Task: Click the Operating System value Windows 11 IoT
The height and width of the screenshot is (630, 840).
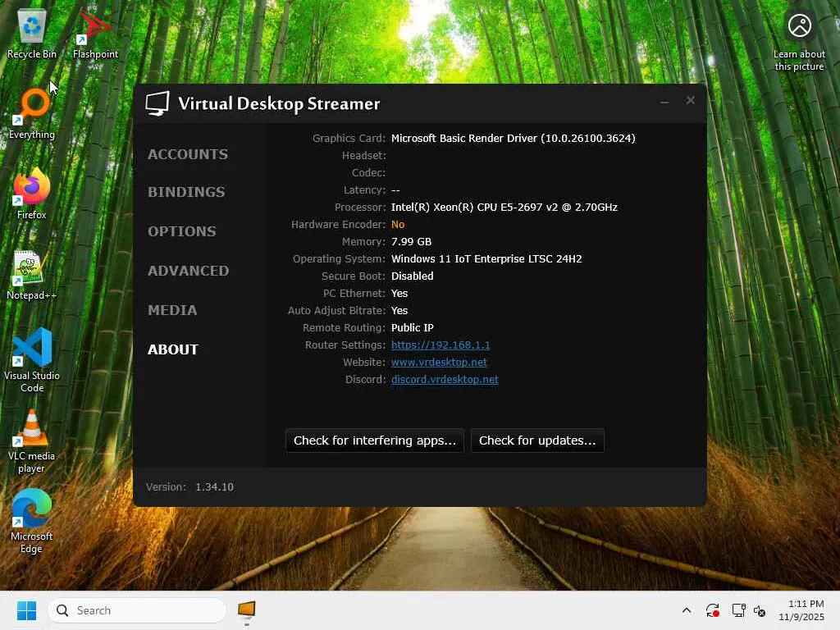Action: point(486,258)
